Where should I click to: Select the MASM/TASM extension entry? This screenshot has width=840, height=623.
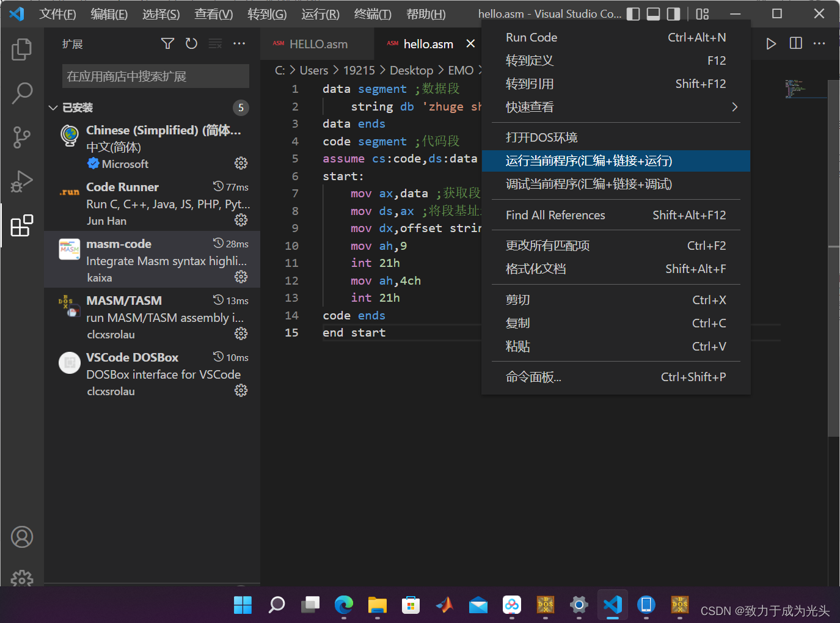(152, 316)
